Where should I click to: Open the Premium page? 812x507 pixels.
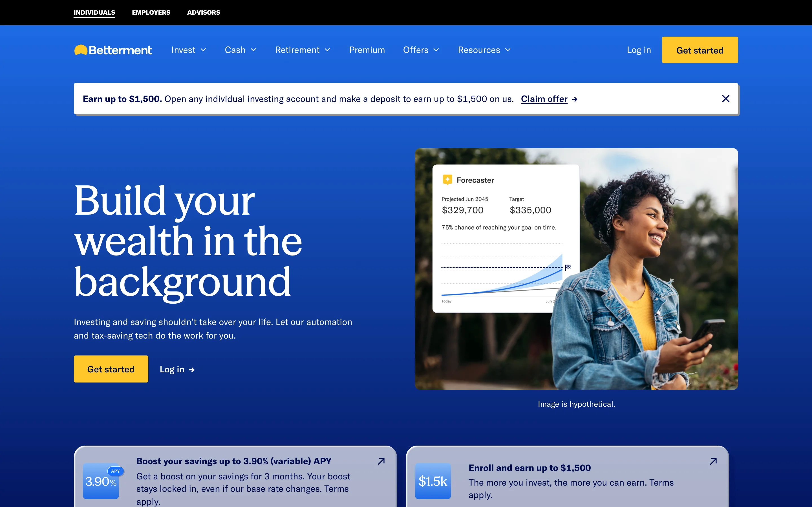coord(367,50)
